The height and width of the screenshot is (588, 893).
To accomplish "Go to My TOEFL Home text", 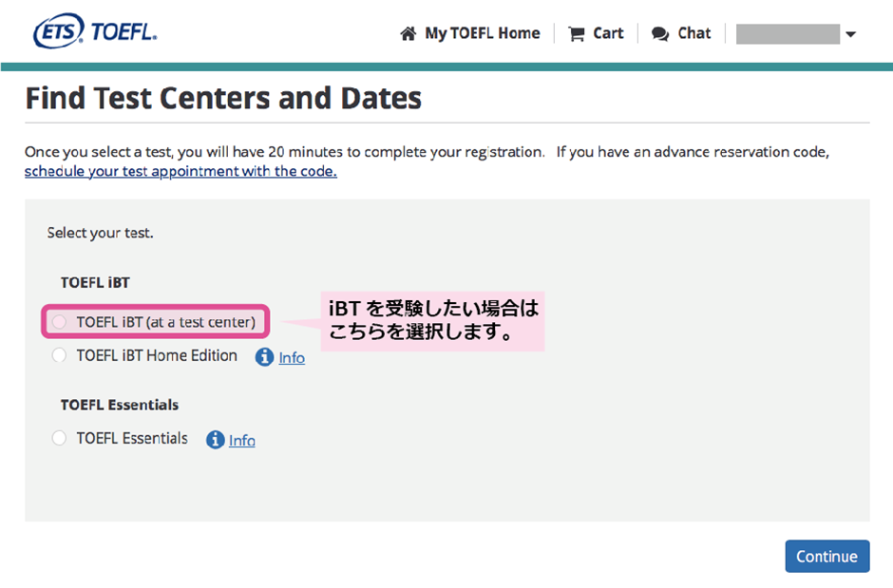I will point(483,33).
